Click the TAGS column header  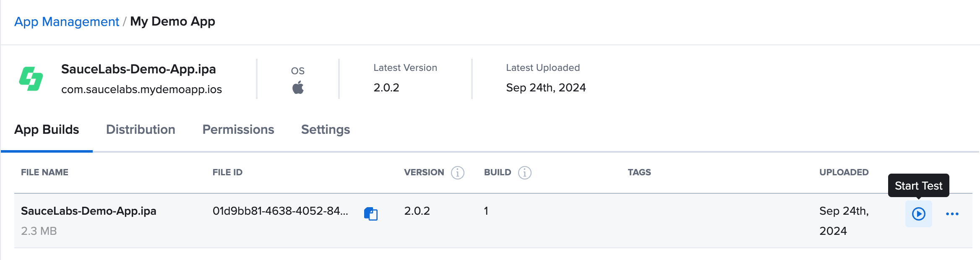pyautogui.click(x=639, y=172)
